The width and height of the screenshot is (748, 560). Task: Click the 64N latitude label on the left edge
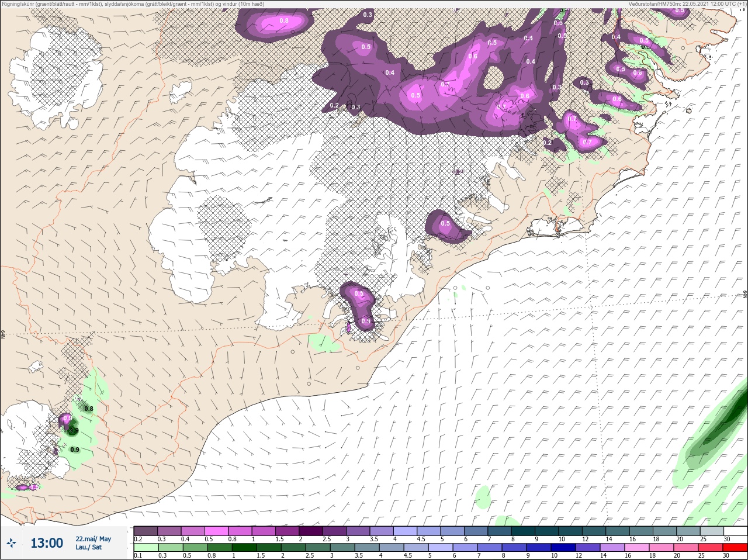point(3,336)
